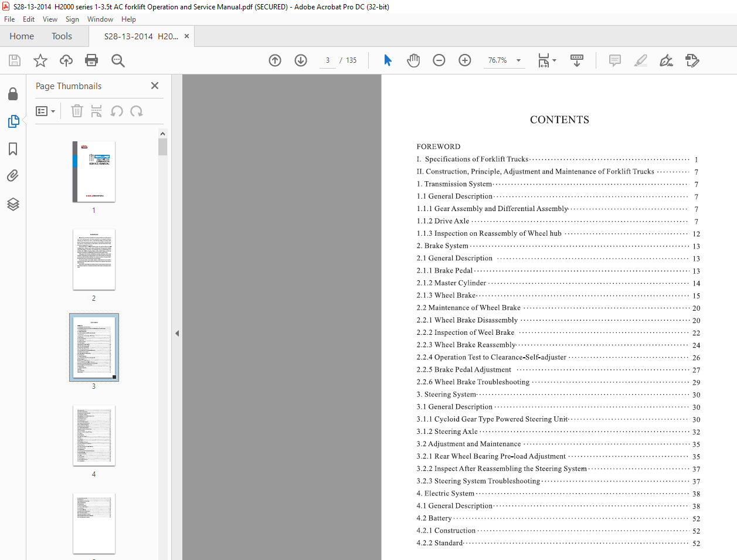Viewport: 737px width, 560px height.
Task: Open the Find text magnifier tool
Action: 118,60
